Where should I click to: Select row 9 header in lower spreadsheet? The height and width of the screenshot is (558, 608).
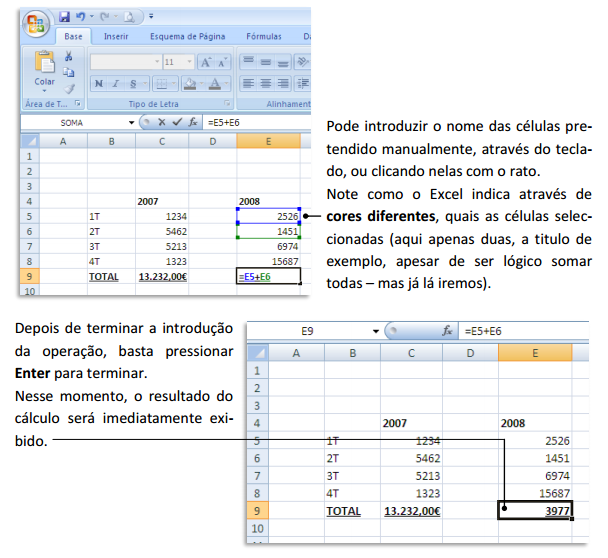tap(257, 510)
